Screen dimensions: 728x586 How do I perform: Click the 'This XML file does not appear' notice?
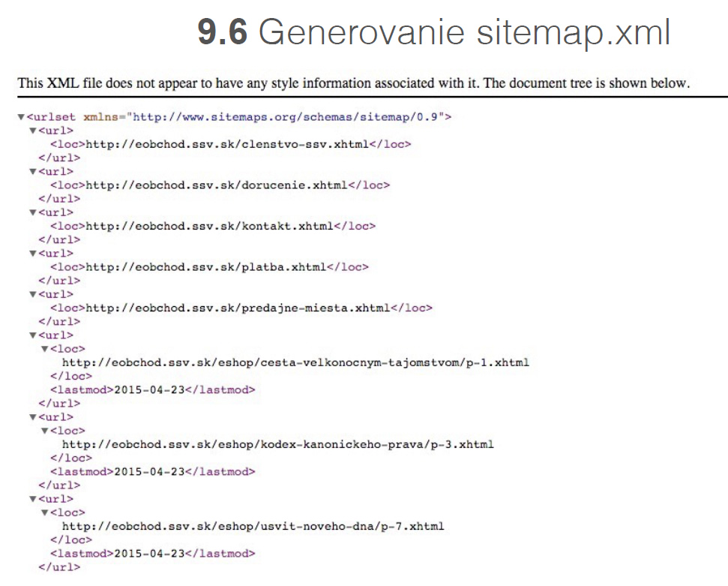coord(352,83)
